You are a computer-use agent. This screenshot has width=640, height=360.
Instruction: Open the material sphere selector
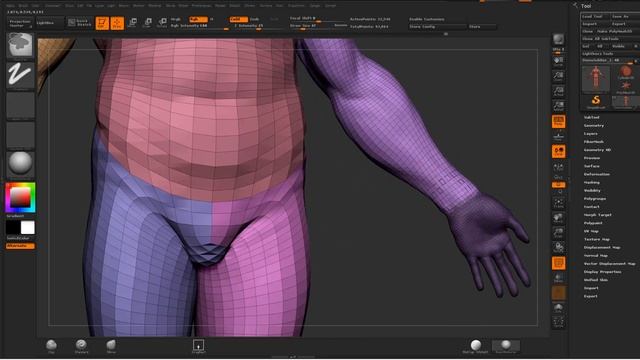tap(20, 164)
